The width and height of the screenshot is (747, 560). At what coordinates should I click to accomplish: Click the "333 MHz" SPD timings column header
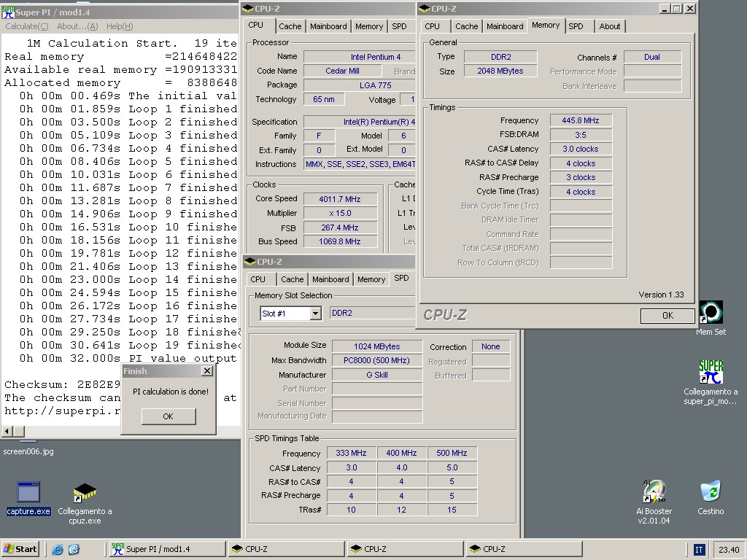tap(351, 453)
